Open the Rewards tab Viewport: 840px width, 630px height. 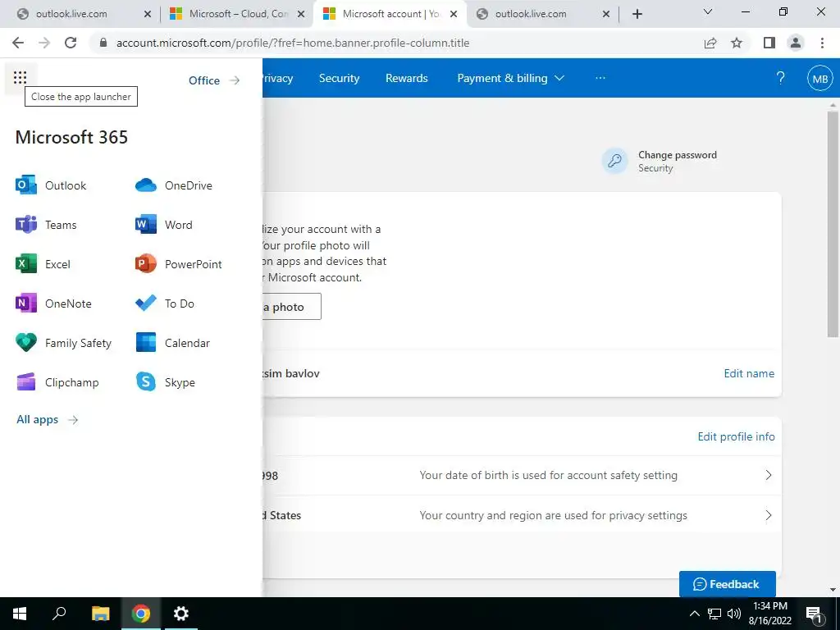[407, 78]
